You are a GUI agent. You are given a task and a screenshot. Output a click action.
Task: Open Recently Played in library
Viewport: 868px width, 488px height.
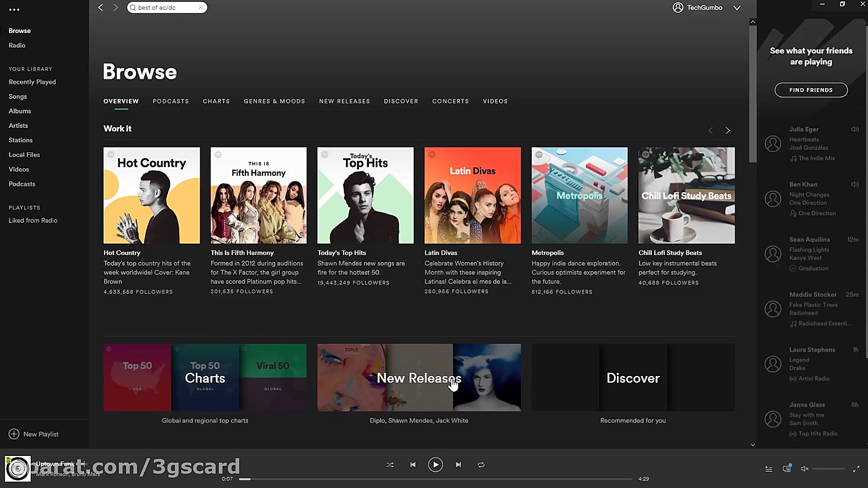32,82
